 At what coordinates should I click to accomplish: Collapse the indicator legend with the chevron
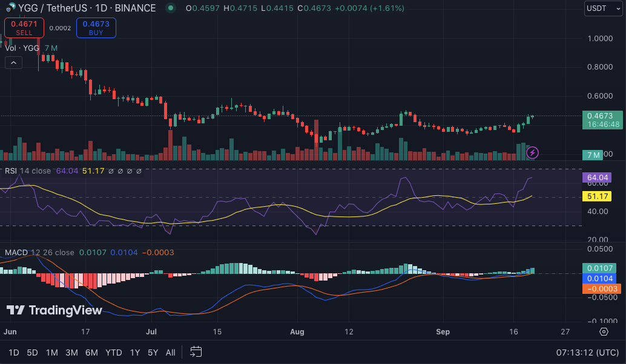[13, 62]
